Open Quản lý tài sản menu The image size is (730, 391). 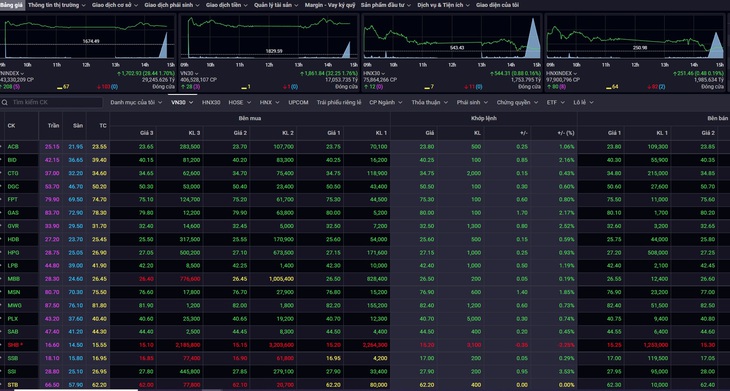pos(276,5)
